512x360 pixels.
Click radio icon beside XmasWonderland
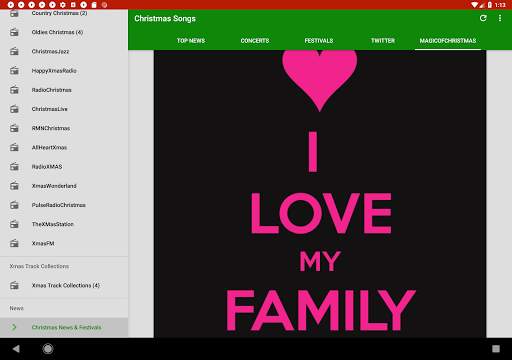14,186
